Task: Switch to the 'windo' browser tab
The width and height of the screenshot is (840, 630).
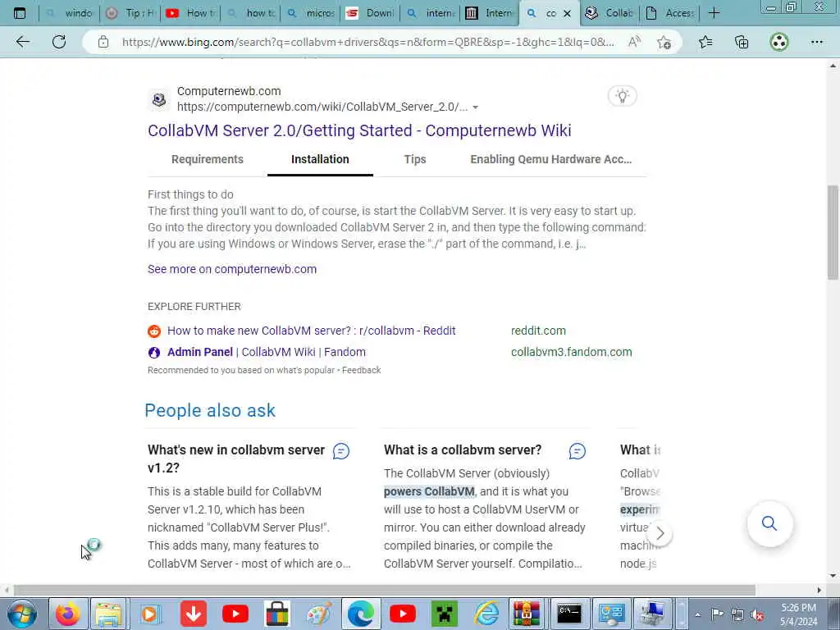Action: [69, 13]
